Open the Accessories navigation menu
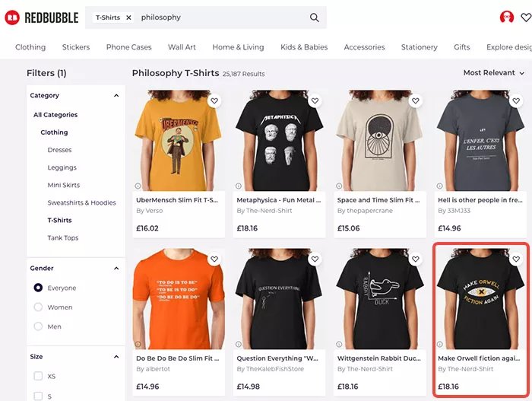Screen dimensions: 532x401 pyautogui.click(x=364, y=47)
